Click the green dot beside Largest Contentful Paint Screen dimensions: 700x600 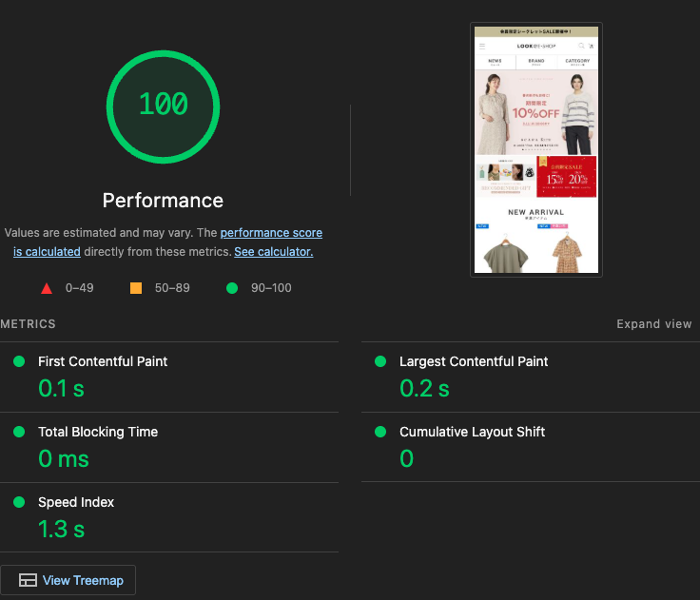pos(380,361)
